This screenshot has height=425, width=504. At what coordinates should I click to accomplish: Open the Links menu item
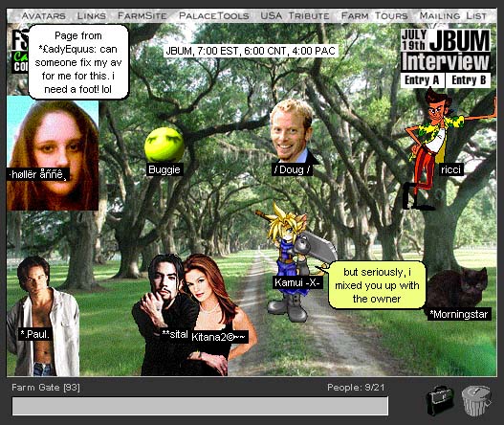click(x=92, y=15)
